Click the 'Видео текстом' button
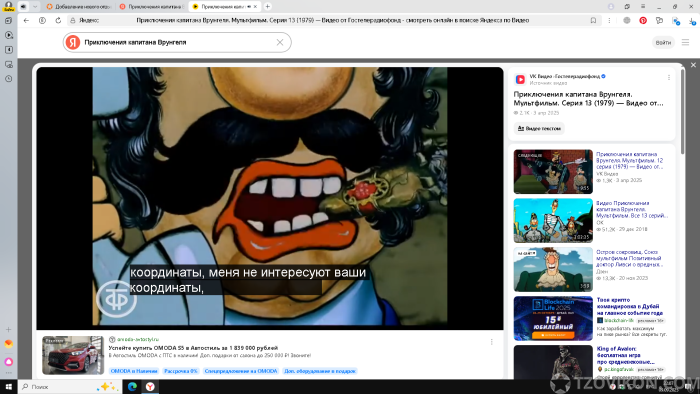Image resolution: width=700 pixels, height=394 pixels. tap(539, 129)
